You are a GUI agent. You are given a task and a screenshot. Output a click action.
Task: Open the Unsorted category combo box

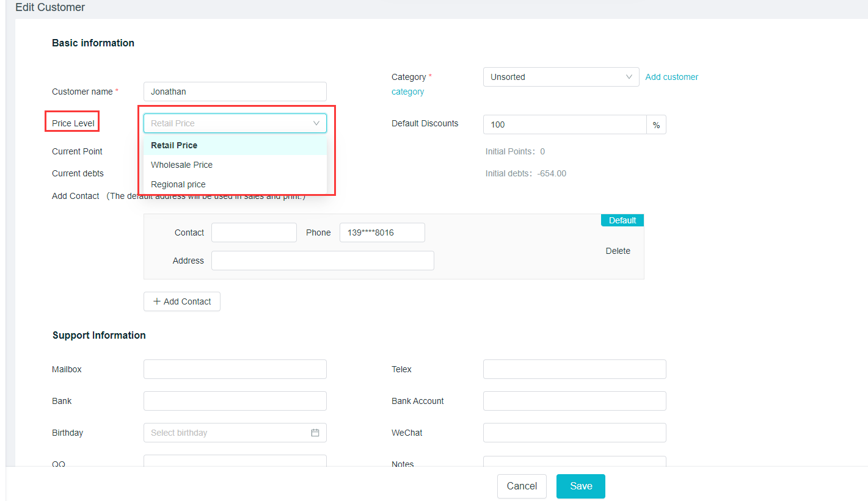point(553,77)
